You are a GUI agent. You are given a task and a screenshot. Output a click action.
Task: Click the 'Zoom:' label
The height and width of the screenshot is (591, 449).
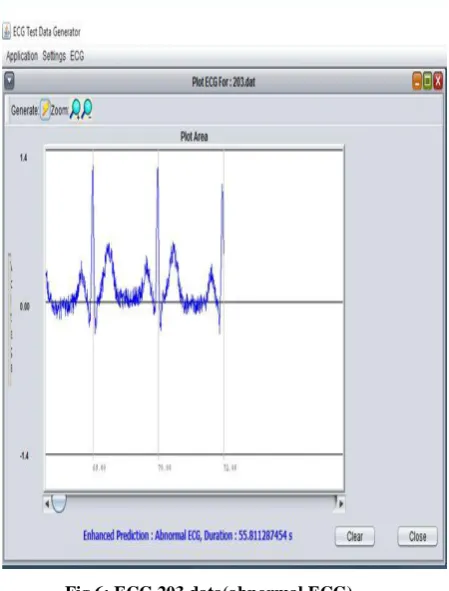[60, 110]
